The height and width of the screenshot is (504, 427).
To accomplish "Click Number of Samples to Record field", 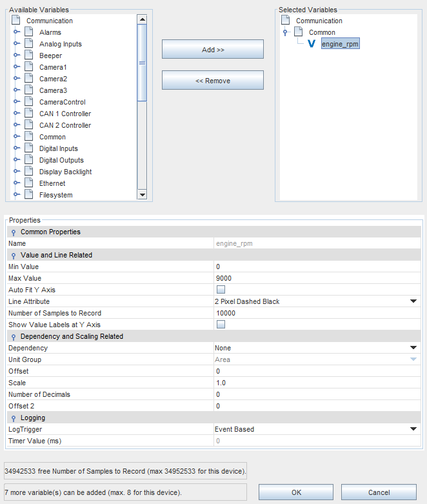I will pyautogui.click(x=317, y=313).
